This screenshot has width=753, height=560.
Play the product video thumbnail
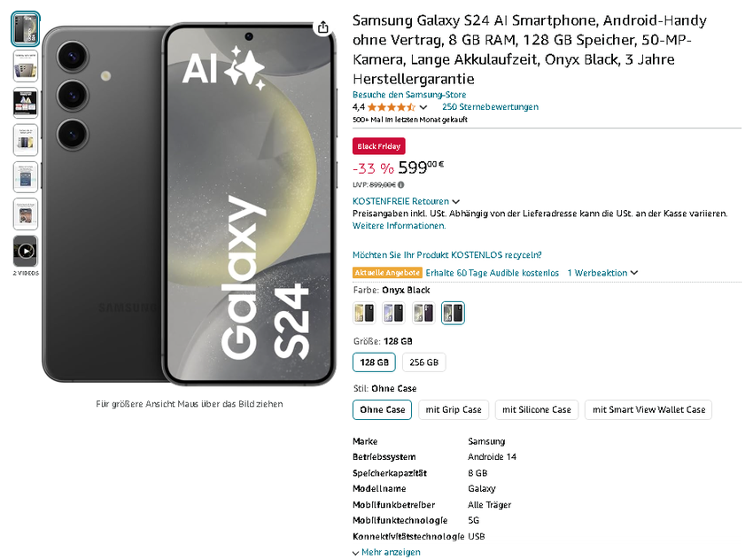coord(26,250)
